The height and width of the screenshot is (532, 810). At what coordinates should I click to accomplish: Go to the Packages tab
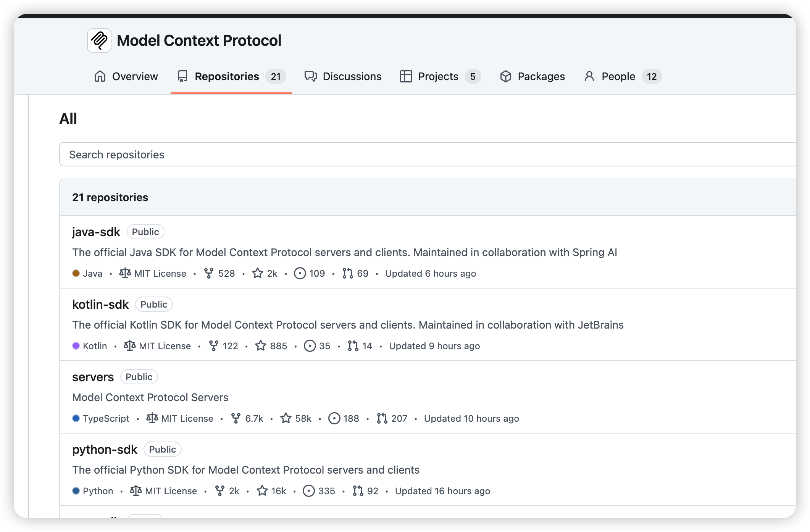tap(532, 76)
